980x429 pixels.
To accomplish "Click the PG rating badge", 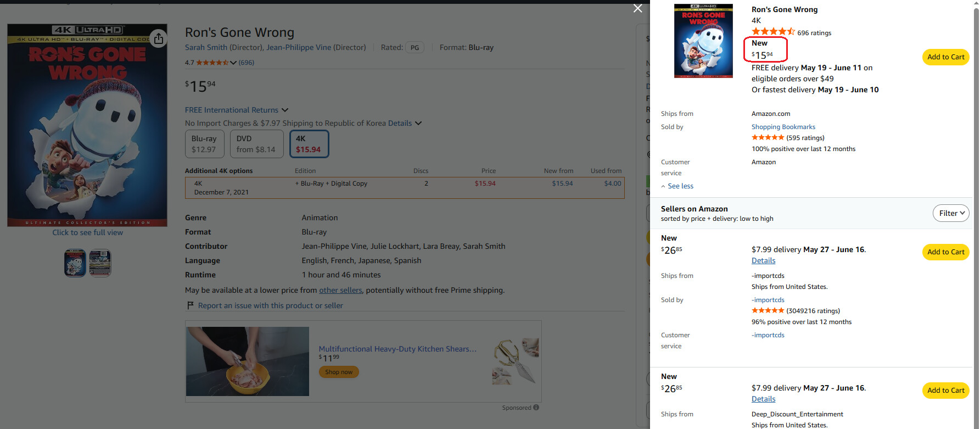I will coord(415,48).
